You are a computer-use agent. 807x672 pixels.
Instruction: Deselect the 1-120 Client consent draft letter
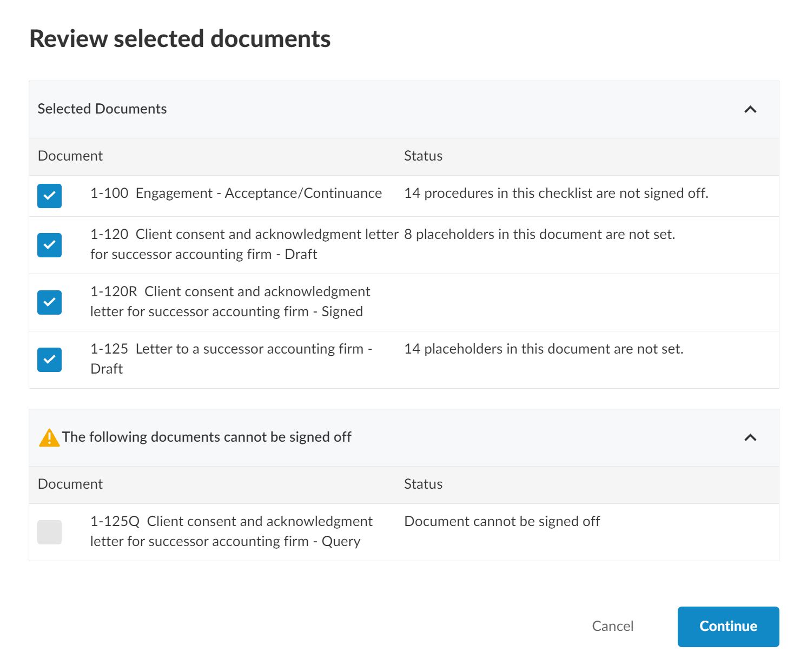point(49,245)
